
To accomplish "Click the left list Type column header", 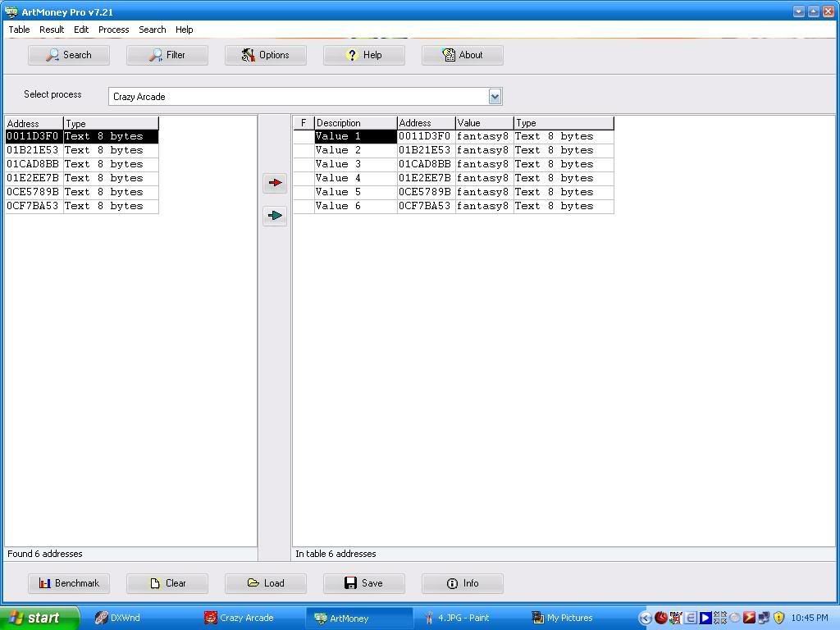I will point(111,123).
